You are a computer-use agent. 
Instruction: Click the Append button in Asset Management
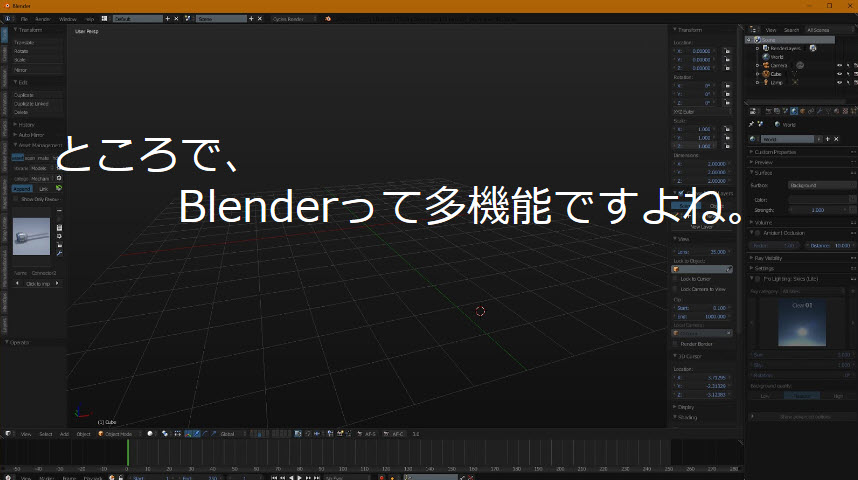coord(22,189)
